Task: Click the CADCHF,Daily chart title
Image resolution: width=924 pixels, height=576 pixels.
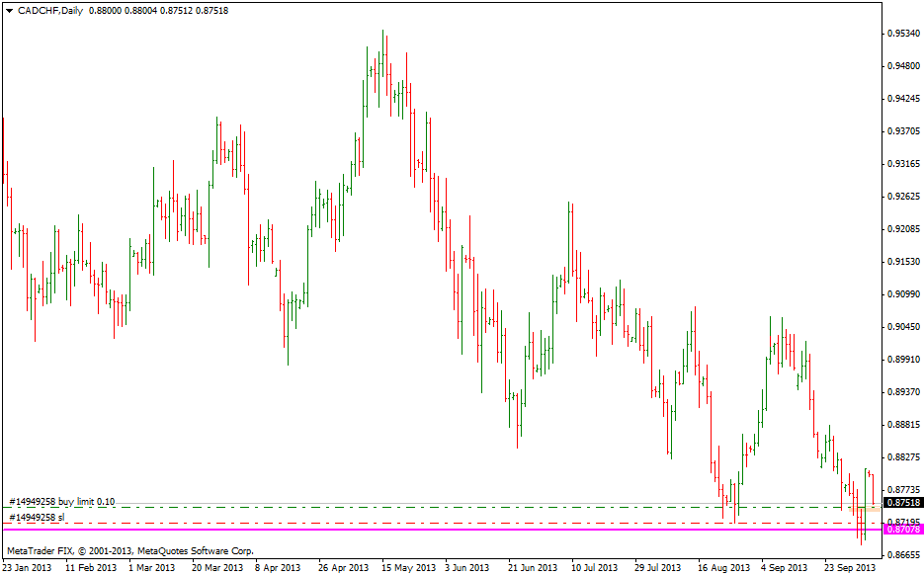Action: [50, 10]
